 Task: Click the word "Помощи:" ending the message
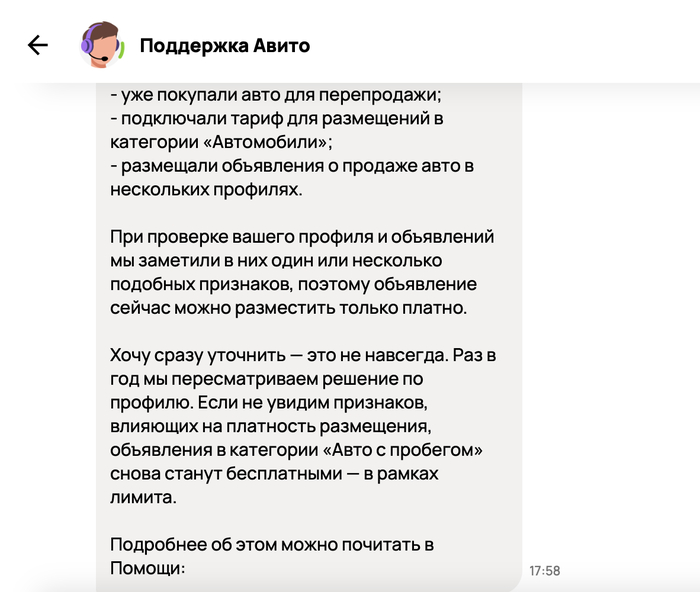click(x=149, y=568)
